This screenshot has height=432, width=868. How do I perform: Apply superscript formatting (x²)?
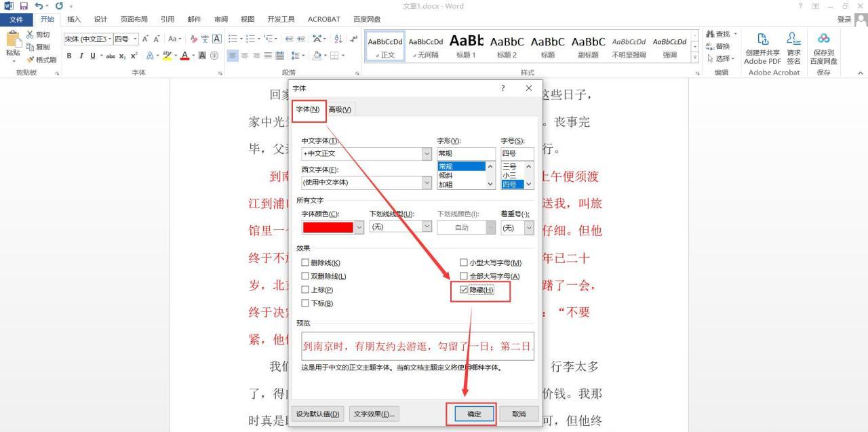click(x=134, y=56)
